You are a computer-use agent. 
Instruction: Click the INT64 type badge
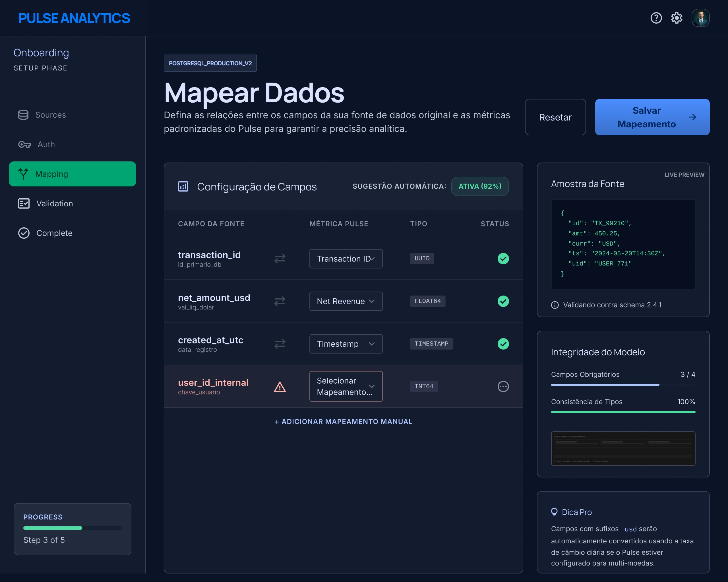tap(424, 386)
